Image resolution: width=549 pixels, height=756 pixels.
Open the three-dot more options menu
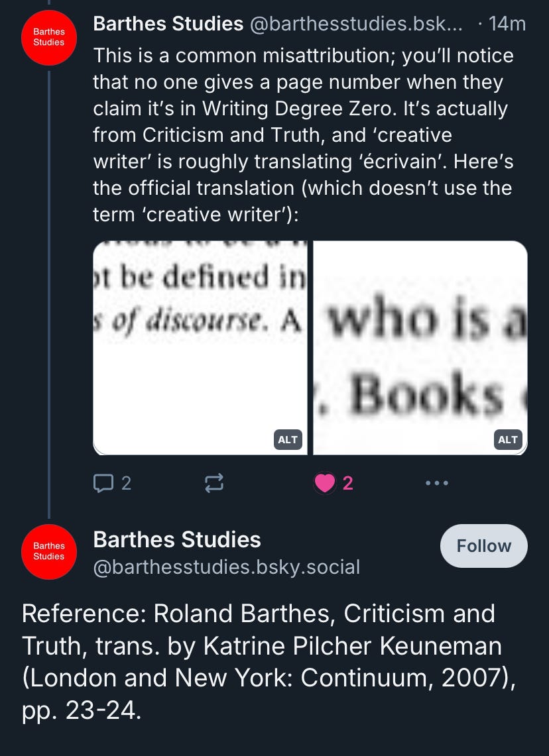click(x=437, y=482)
